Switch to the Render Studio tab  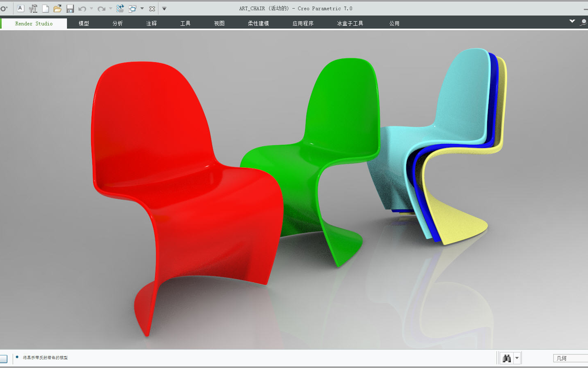(34, 24)
